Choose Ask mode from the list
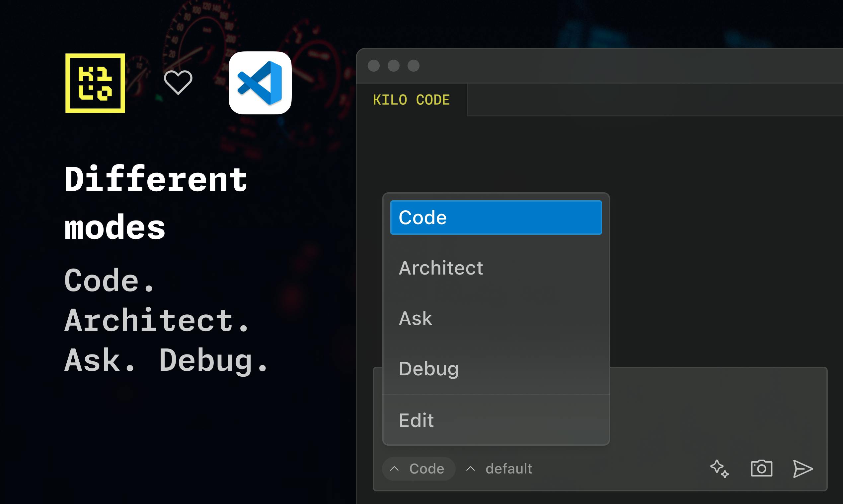 [496, 318]
